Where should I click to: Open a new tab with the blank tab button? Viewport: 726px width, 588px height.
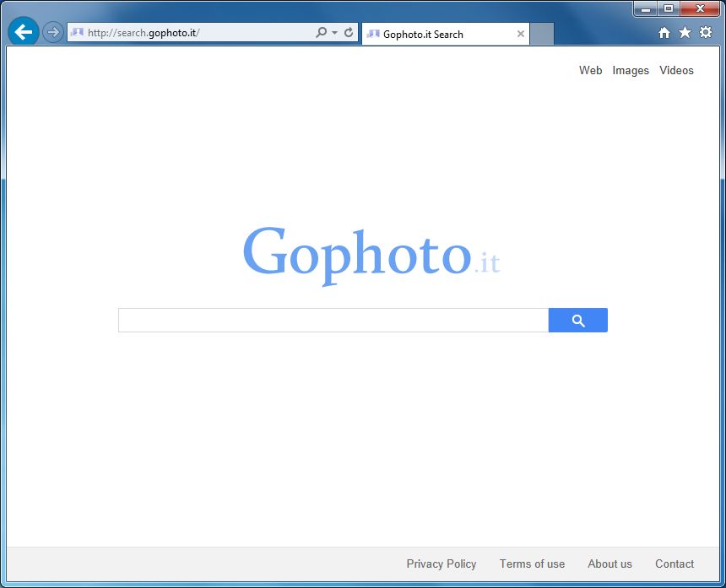542,34
